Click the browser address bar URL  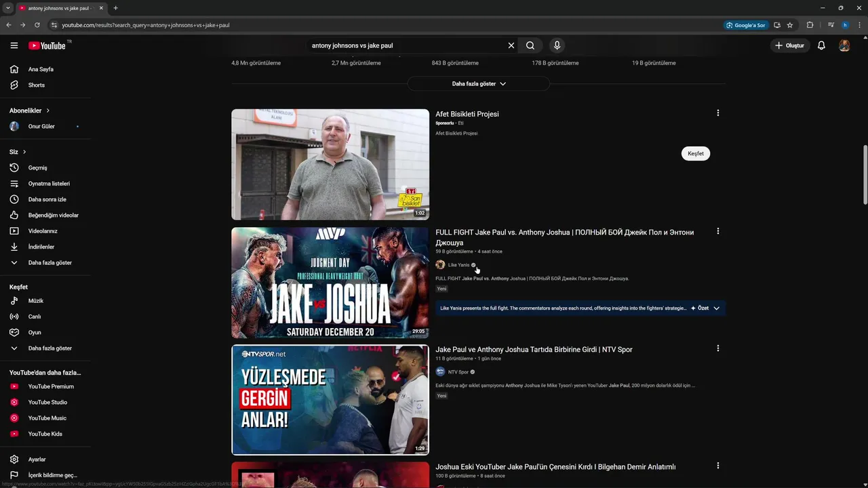[146, 25]
